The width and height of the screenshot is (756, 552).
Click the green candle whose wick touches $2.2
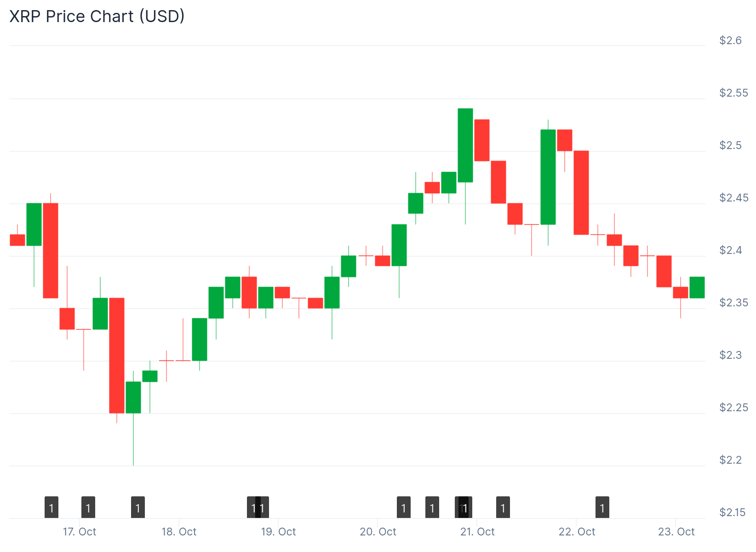coord(133,397)
